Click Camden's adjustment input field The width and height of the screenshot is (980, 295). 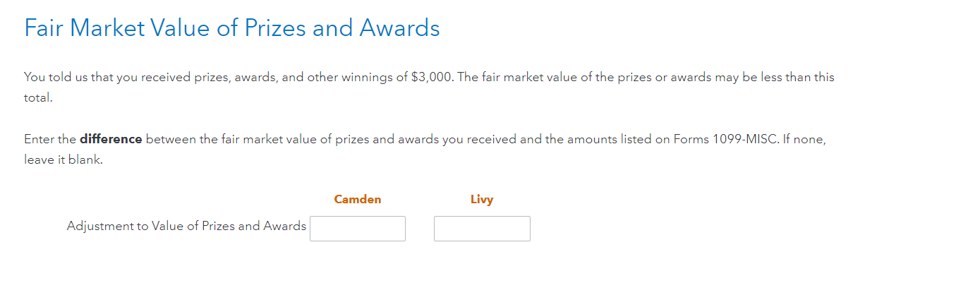[x=358, y=229]
